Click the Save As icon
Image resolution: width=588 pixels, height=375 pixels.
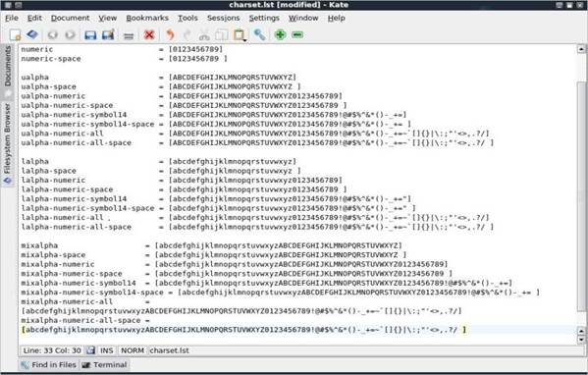pos(108,35)
